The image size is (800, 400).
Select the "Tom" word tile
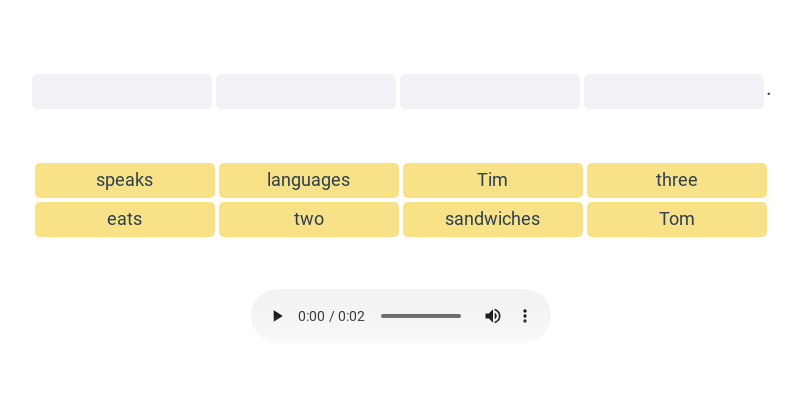[x=677, y=219]
